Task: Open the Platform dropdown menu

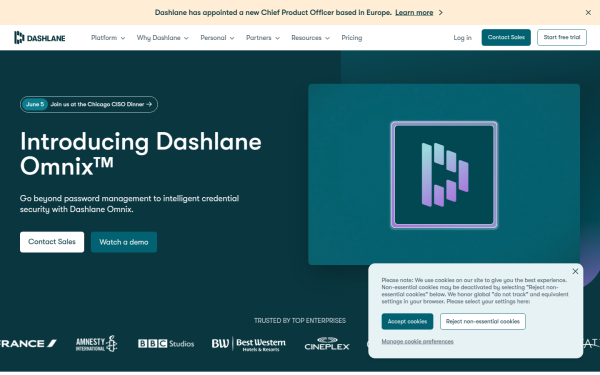Action: pos(108,38)
